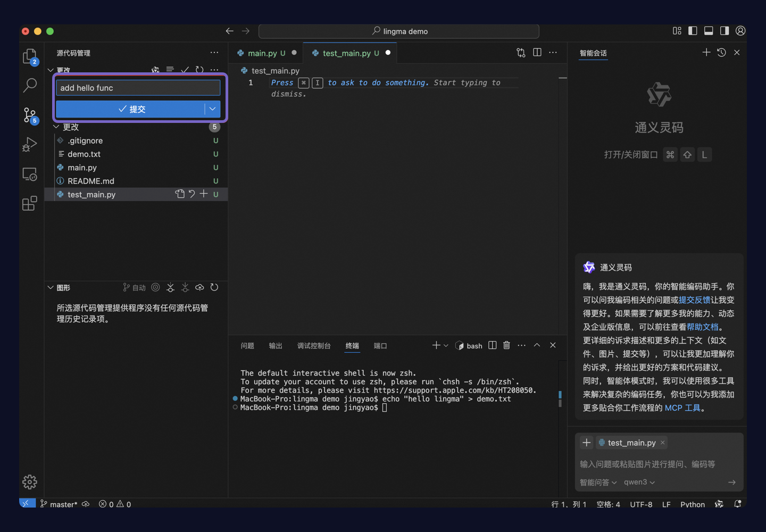
Task: Choose a model from qwen3 dropdown
Action: click(x=639, y=482)
